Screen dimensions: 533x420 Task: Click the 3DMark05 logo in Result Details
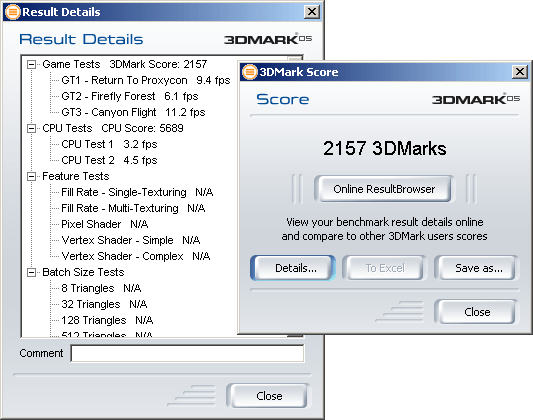coord(268,39)
